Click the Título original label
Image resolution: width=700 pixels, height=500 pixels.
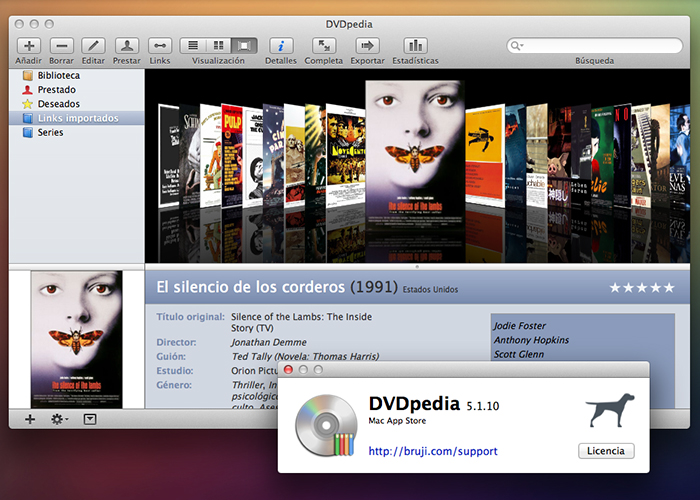(191, 317)
